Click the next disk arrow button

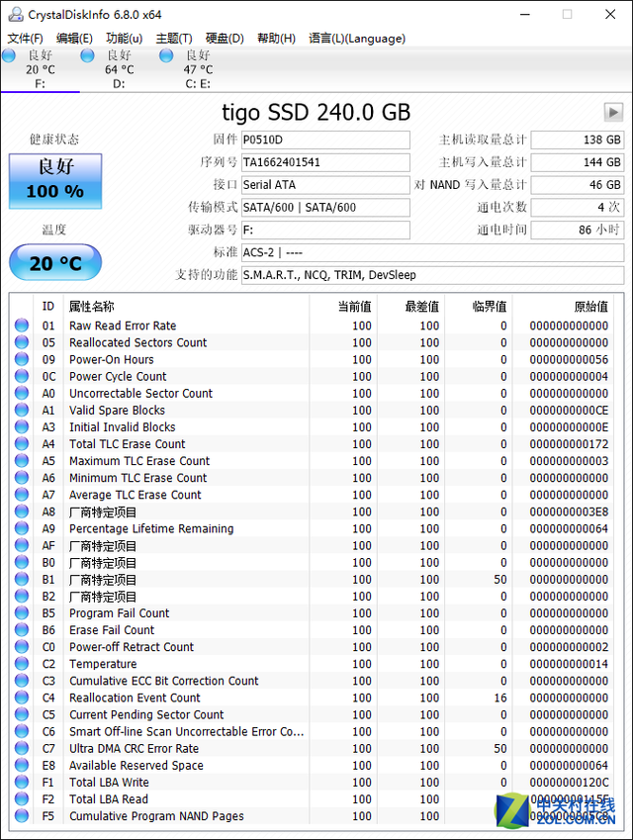coord(613,113)
